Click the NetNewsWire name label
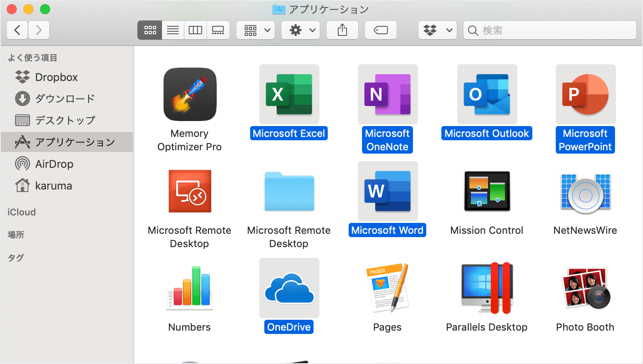The height and width of the screenshot is (364, 643). 585,230
